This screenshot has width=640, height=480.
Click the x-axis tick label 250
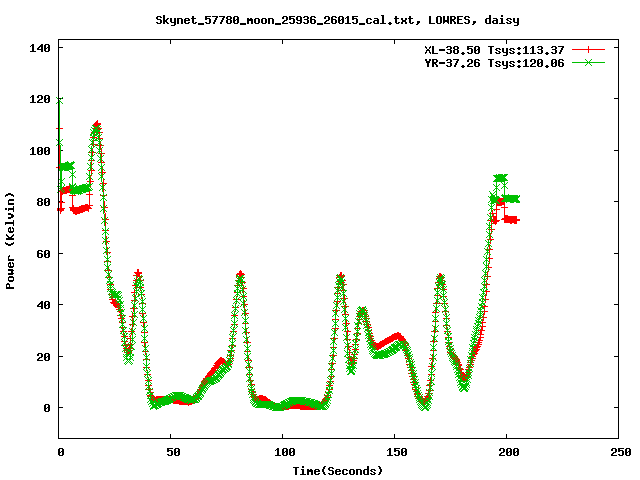(621, 452)
